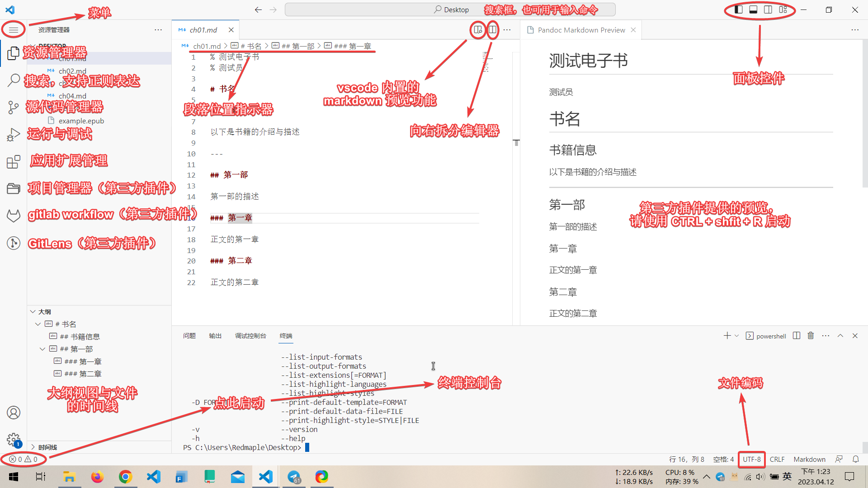The height and width of the screenshot is (488, 868).
Task: Select the powershell terminal label
Action: point(766,336)
